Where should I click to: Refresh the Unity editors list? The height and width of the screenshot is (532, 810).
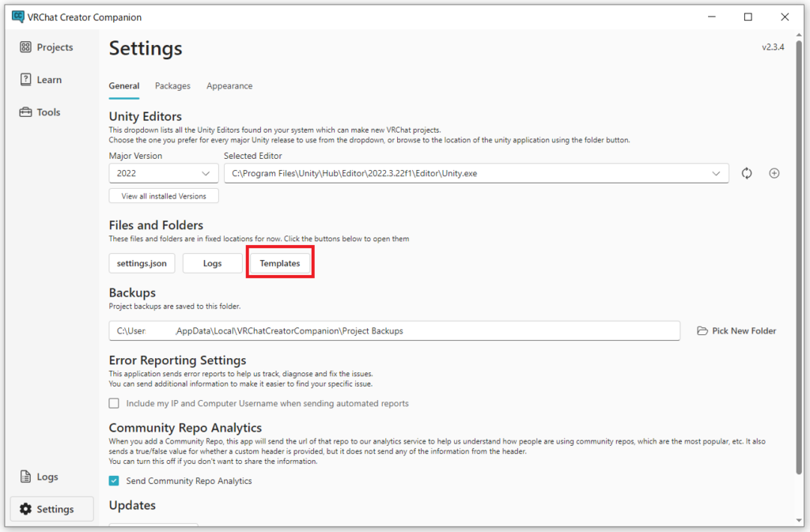pyautogui.click(x=747, y=173)
